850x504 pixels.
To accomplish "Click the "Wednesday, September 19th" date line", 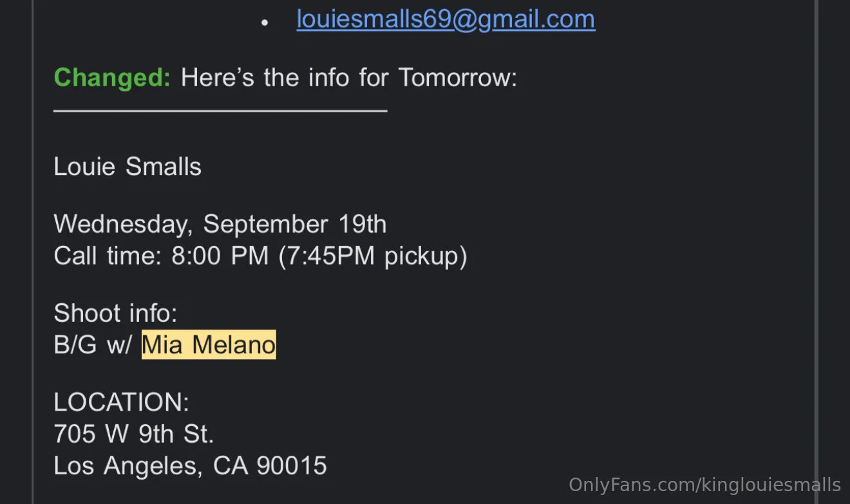I will 220,224.
